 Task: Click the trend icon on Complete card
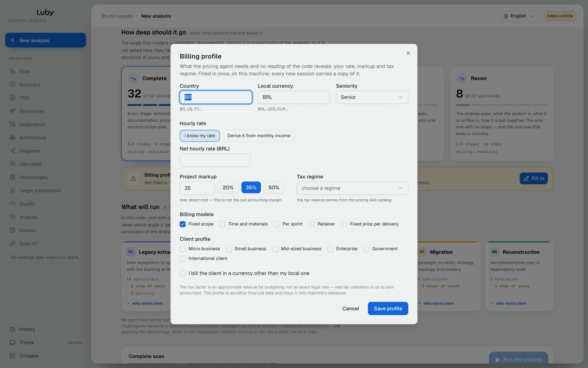(133, 78)
